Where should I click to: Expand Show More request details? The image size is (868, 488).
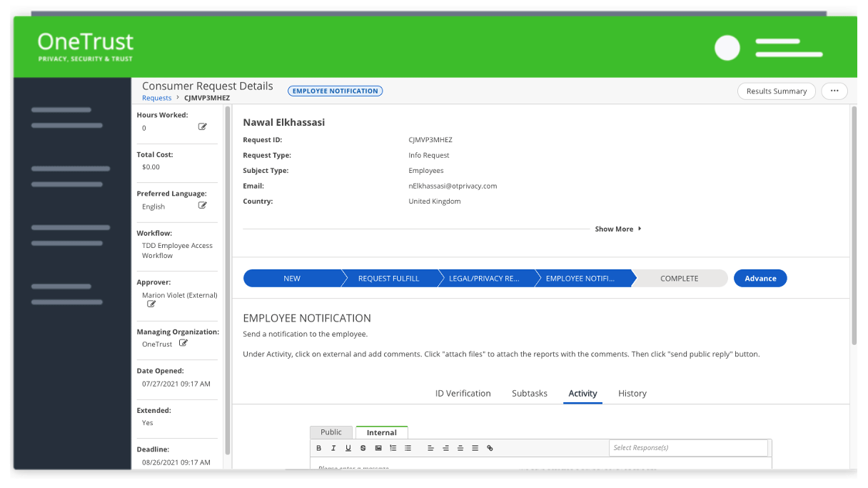[x=618, y=229]
